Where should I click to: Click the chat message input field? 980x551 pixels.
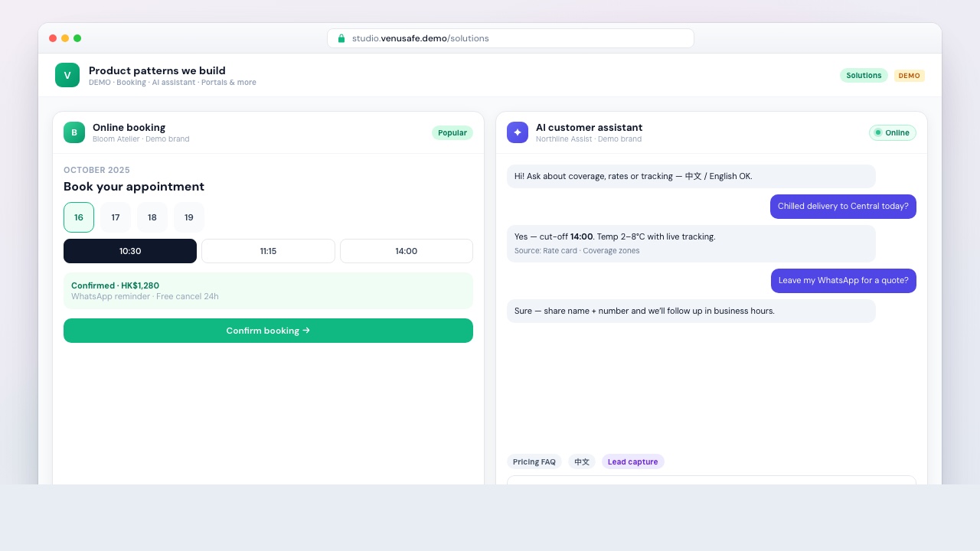coord(711,480)
